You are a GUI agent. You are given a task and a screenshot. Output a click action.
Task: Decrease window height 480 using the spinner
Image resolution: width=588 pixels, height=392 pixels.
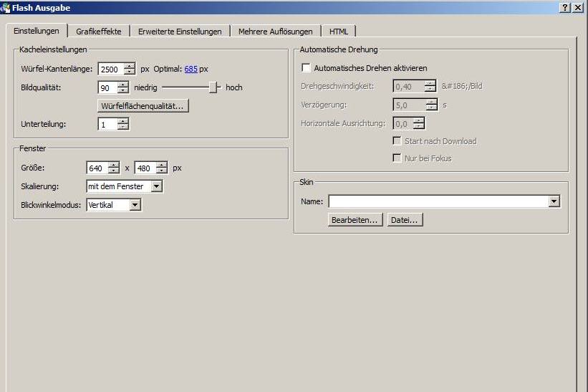click(161, 171)
